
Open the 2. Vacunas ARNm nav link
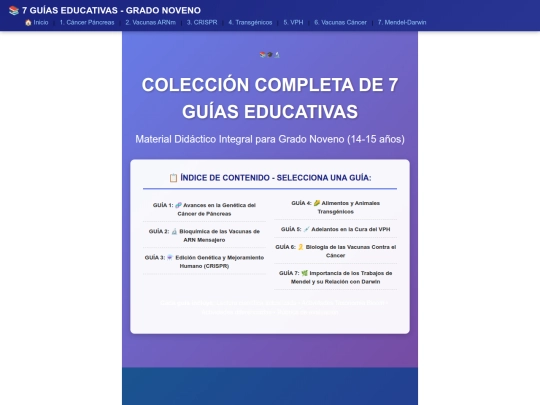pos(150,22)
